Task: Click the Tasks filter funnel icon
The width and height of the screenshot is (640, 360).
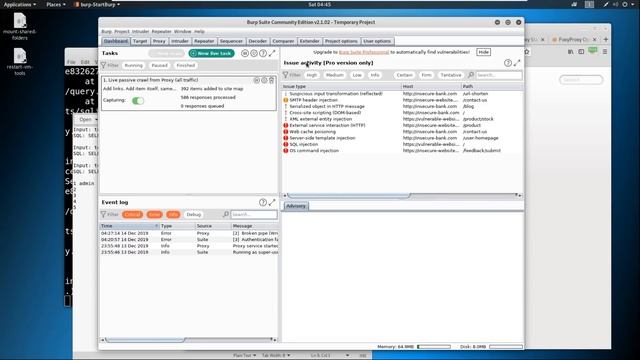Action: (104, 65)
